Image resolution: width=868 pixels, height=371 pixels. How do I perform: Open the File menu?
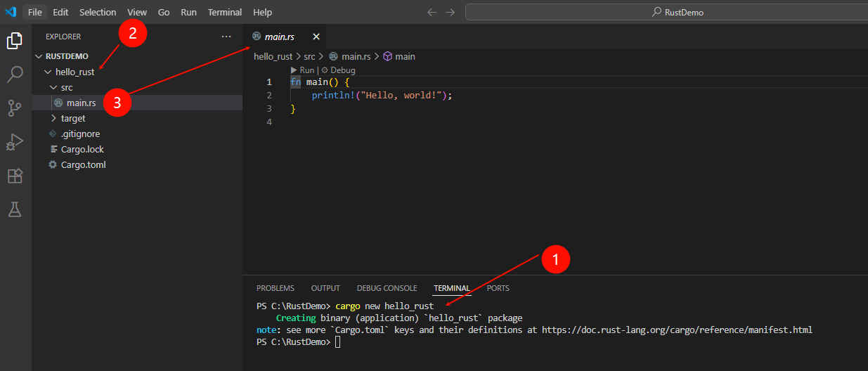click(x=34, y=12)
